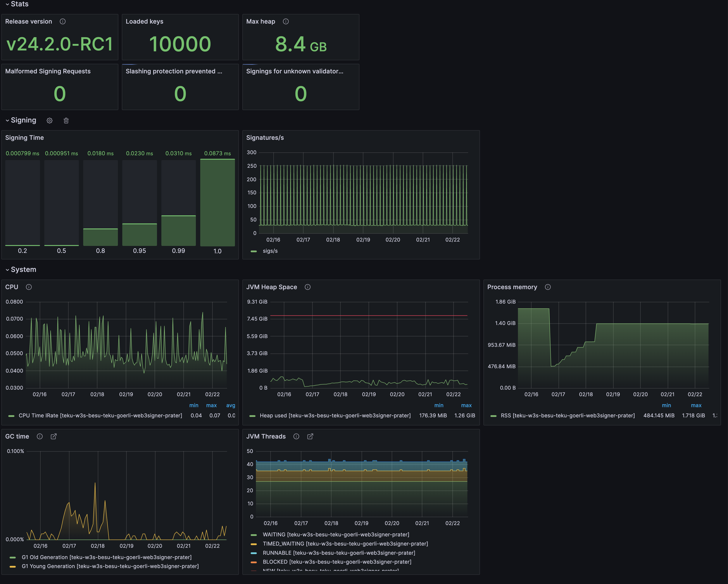Toggle the sigs/s legend series

(270, 251)
